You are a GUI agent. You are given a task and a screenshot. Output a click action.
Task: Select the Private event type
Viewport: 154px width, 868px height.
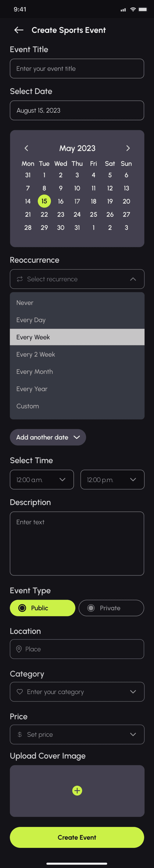[x=111, y=608]
